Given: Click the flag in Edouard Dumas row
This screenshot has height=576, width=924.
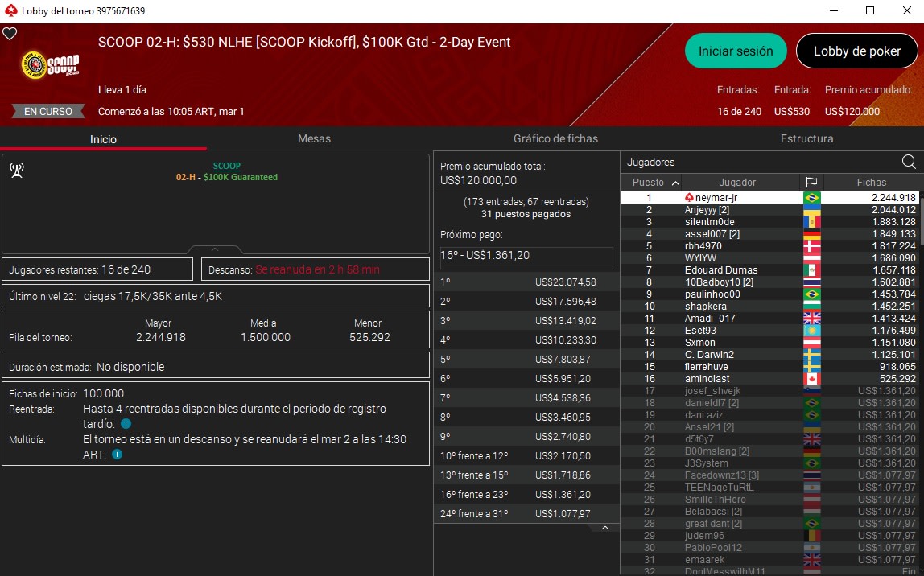Looking at the screenshot, I should point(811,270).
